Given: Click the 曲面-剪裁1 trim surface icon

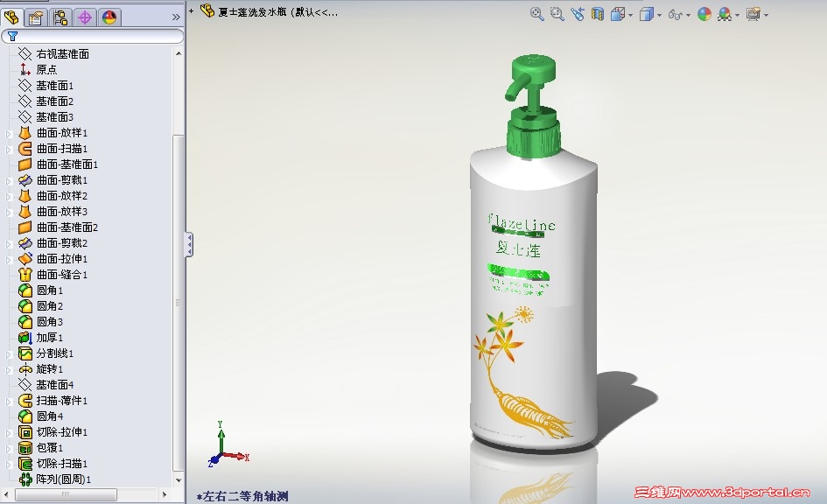Looking at the screenshot, I should tap(25, 179).
